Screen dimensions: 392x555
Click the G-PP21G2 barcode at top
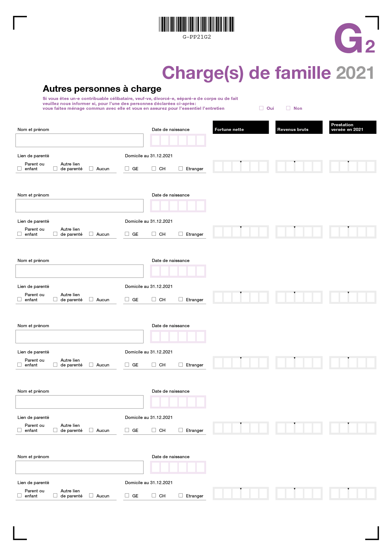197,24
